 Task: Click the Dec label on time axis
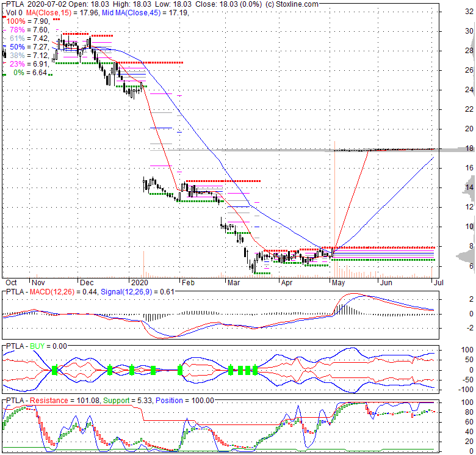click(87, 283)
